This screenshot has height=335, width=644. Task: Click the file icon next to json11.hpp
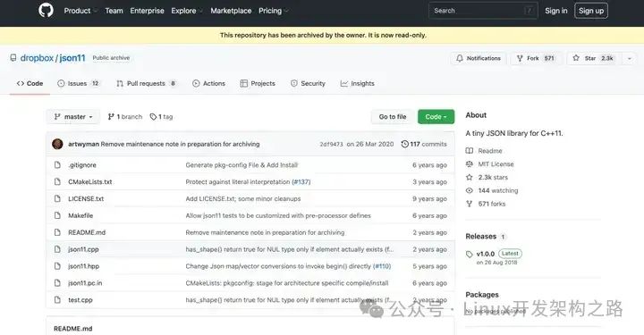point(57,266)
